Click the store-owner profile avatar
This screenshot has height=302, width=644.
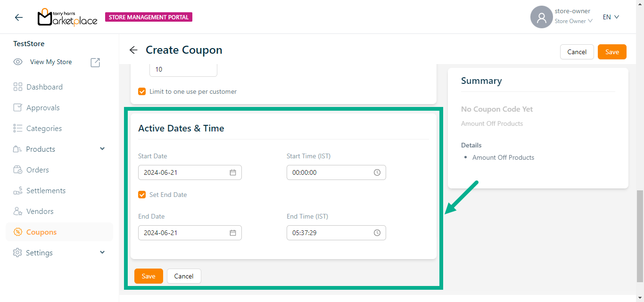[541, 17]
